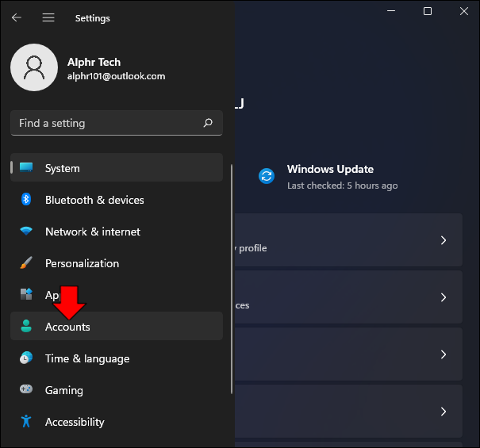The width and height of the screenshot is (480, 448).
Task: Click the Gaming controller icon
Action: pos(26,389)
